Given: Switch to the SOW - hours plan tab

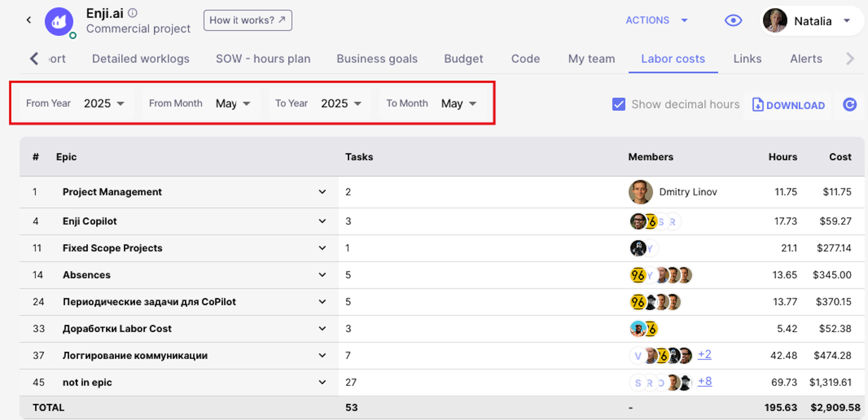Looking at the screenshot, I should (263, 59).
